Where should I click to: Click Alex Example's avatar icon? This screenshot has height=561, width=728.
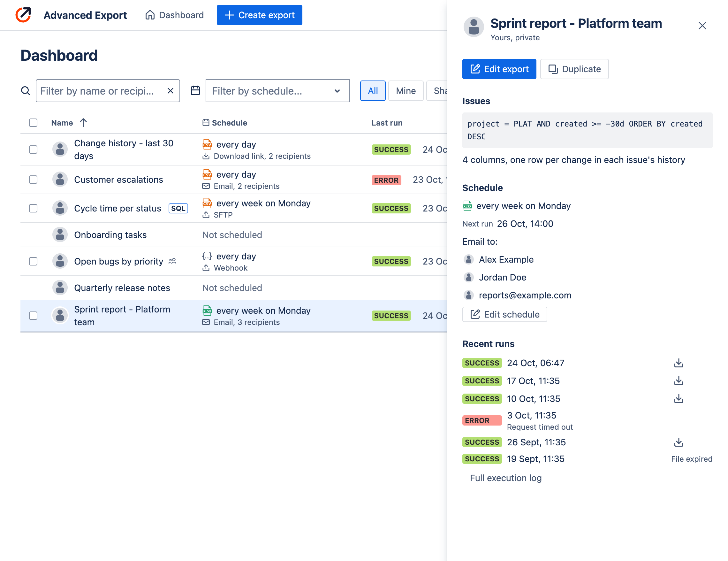click(x=469, y=259)
